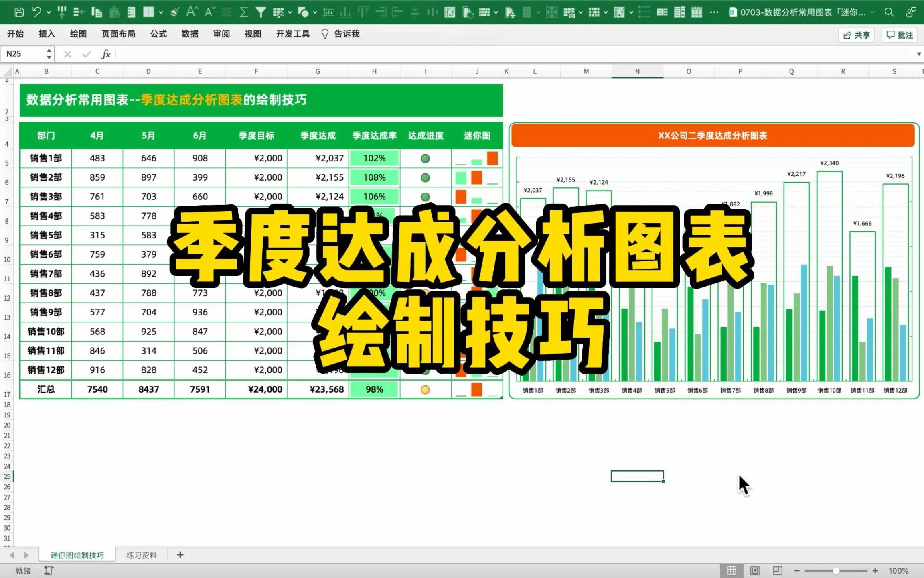Adjust the zoom slider handle
The width and height of the screenshot is (924, 578).
click(836, 570)
